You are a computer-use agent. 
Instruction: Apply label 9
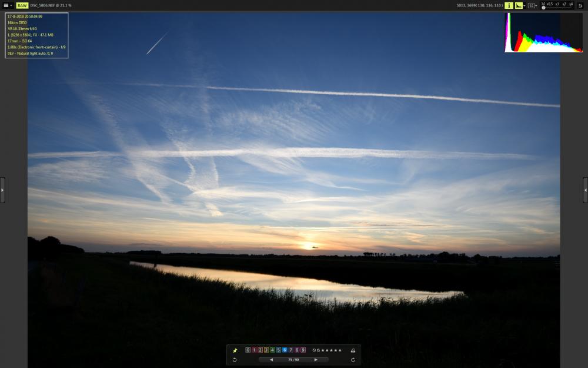[303, 350]
